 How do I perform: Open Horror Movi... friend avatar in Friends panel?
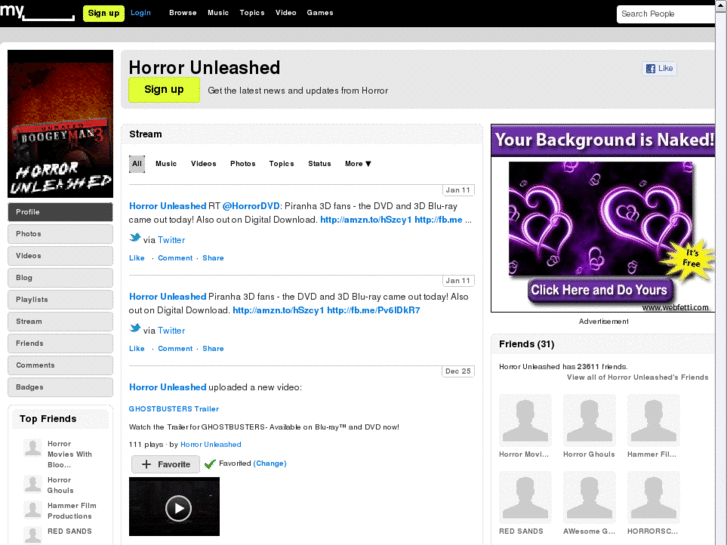pos(525,420)
